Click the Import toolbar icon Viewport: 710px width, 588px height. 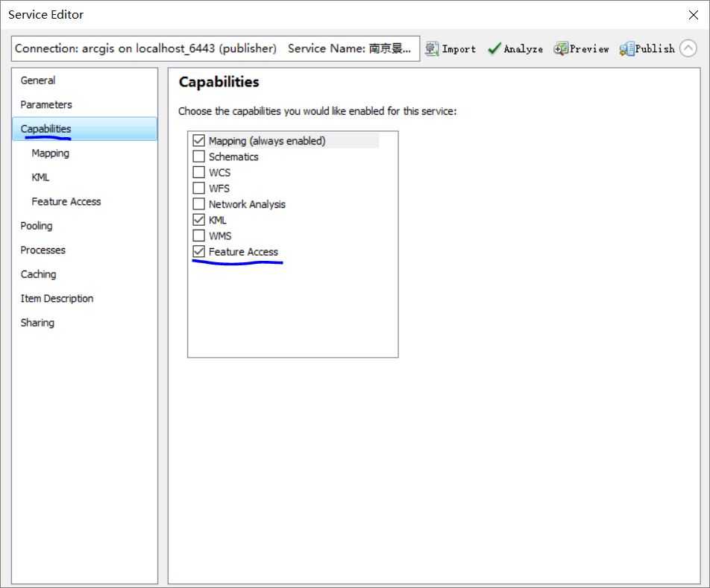click(x=432, y=48)
